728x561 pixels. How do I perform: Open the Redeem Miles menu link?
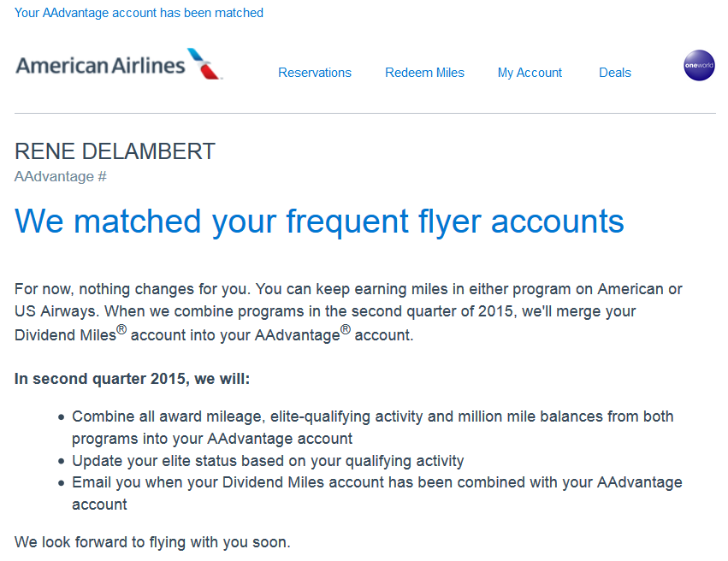tap(424, 73)
